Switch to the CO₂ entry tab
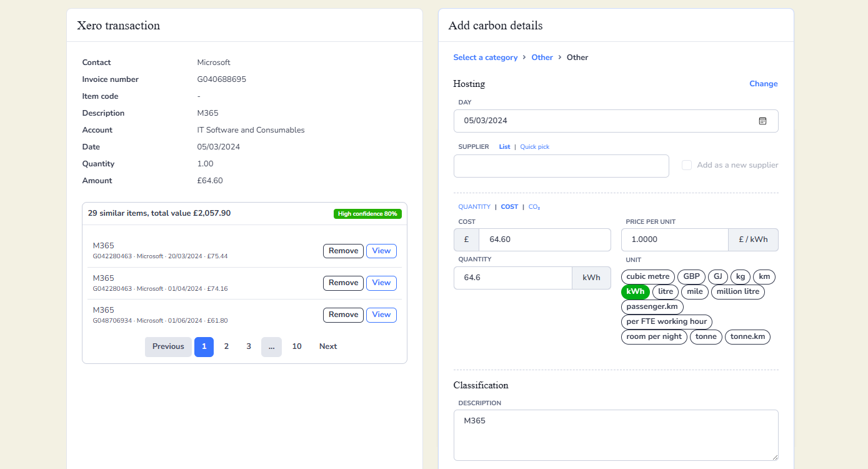Screen dimensions: 868x469 point(534,207)
